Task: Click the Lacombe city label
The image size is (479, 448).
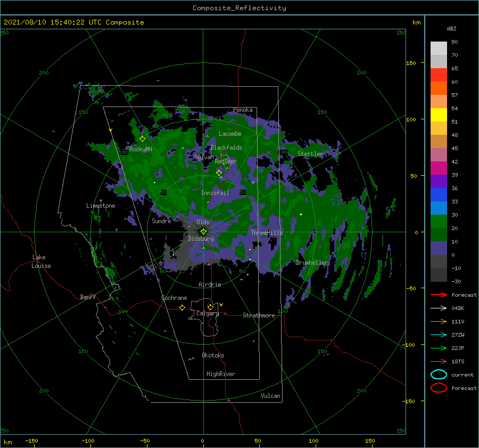Action: 230,134
